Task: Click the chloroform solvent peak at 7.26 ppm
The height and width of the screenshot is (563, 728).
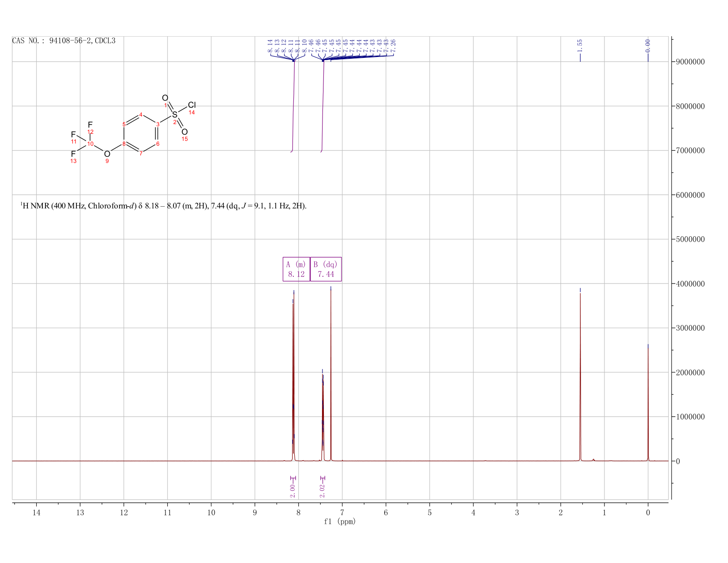Action: [330, 375]
